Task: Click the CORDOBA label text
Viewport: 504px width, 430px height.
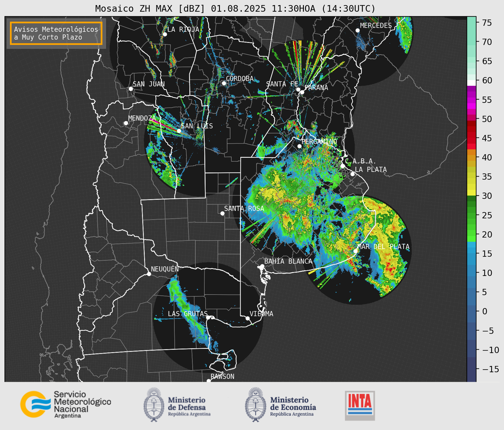Action: click(x=240, y=78)
